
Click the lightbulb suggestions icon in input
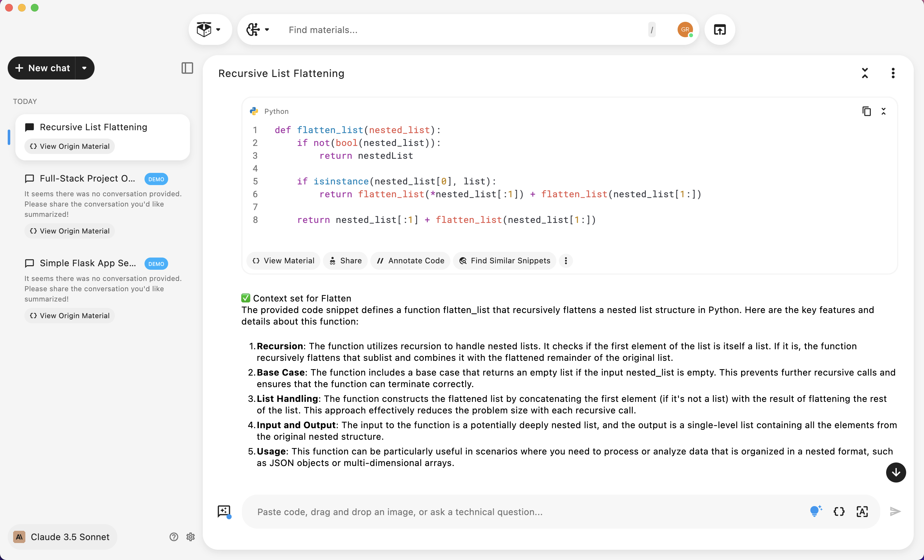click(815, 511)
